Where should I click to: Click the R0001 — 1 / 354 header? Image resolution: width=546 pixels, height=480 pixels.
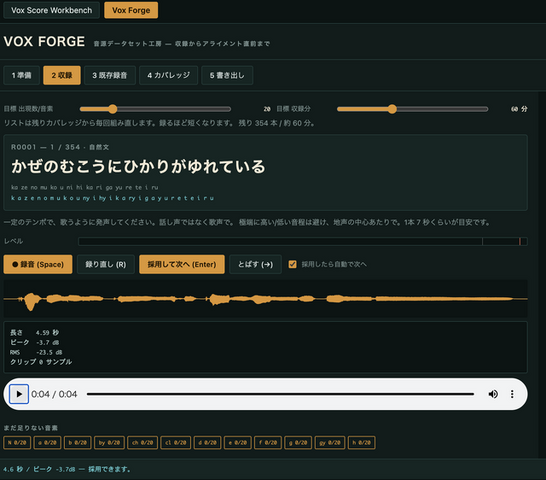click(x=60, y=147)
